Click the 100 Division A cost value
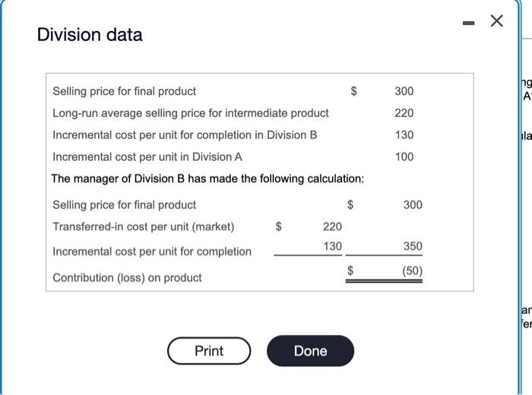 [x=404, y=156]
